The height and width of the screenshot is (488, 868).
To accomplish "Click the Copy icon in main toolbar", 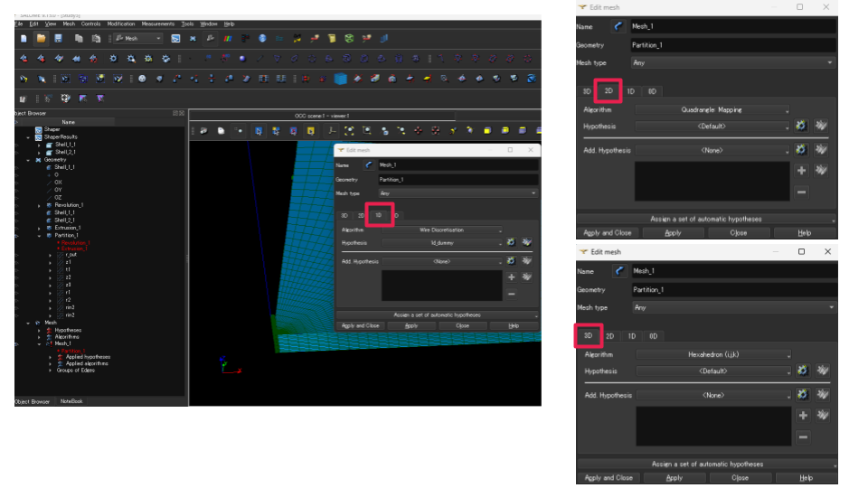I will [80, 39].
